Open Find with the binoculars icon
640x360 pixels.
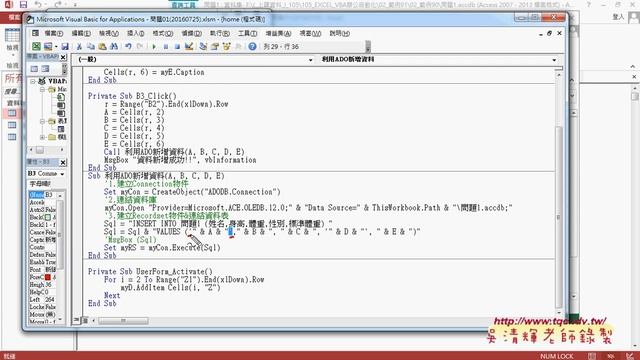114,47
